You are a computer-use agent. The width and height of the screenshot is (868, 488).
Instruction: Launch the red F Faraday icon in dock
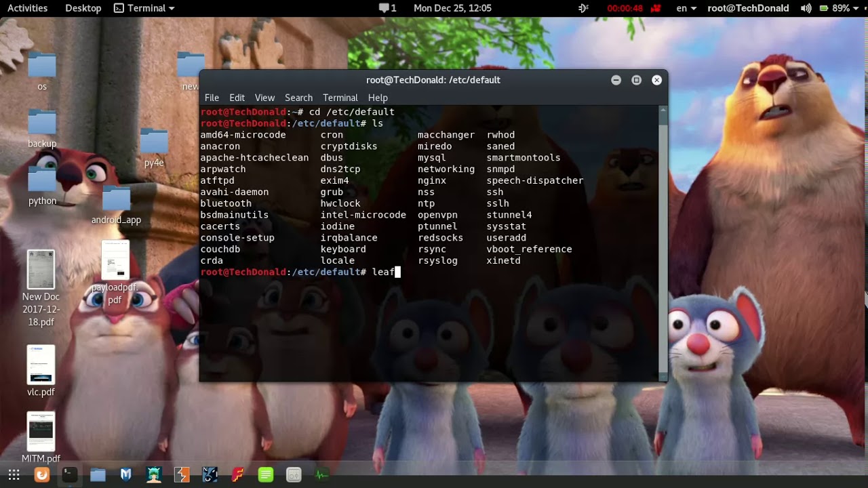[x=237, y=475]
